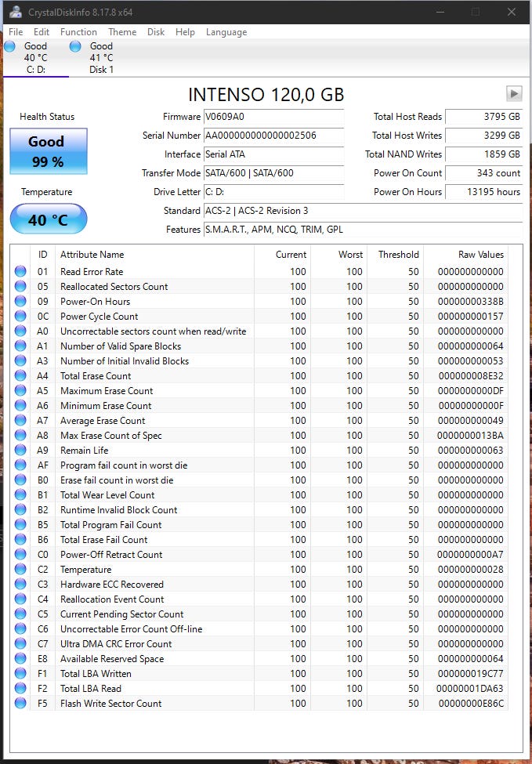Select the Program fail count in worst die text
The image size is (532, 764).
124,465
